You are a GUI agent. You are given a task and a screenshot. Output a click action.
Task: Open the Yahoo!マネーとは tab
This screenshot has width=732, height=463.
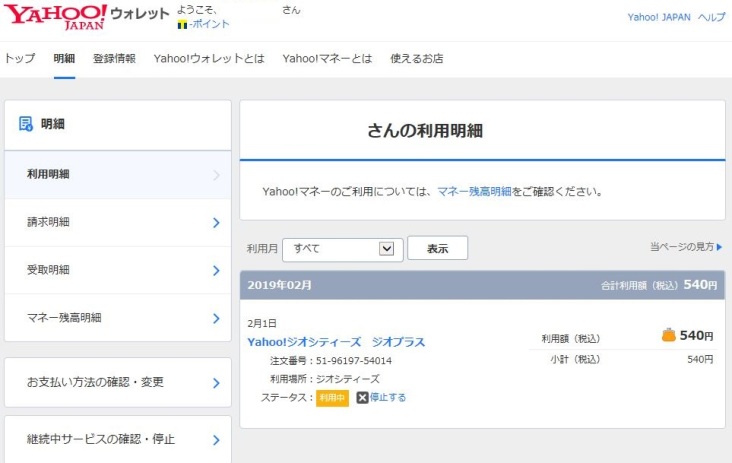pos(327,58)
